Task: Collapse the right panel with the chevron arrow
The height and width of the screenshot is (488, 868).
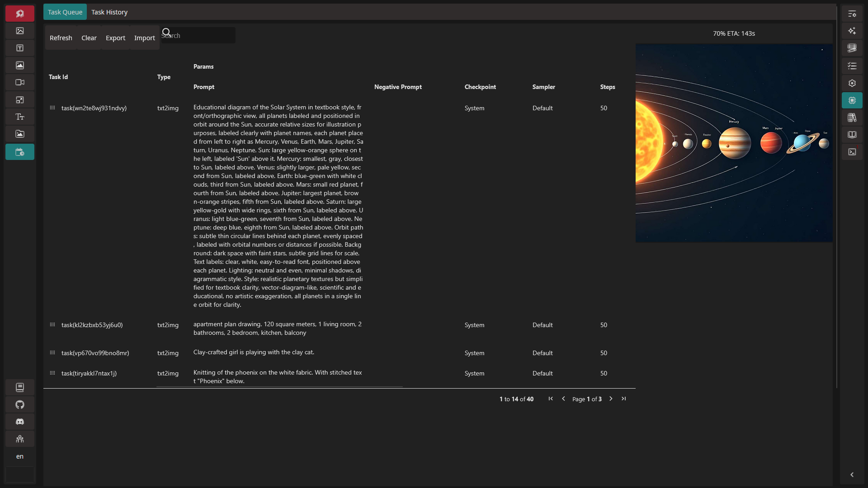Action: [x=852, y=474]
